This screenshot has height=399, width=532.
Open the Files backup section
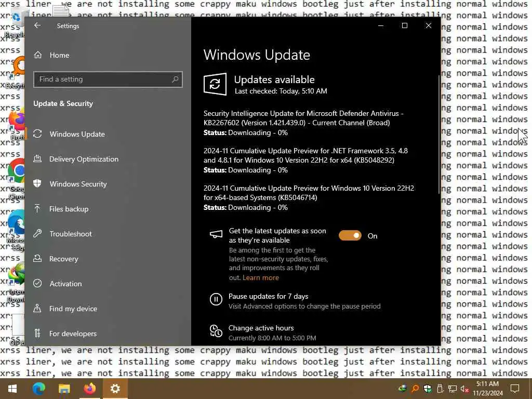click(x=69, y=209)
